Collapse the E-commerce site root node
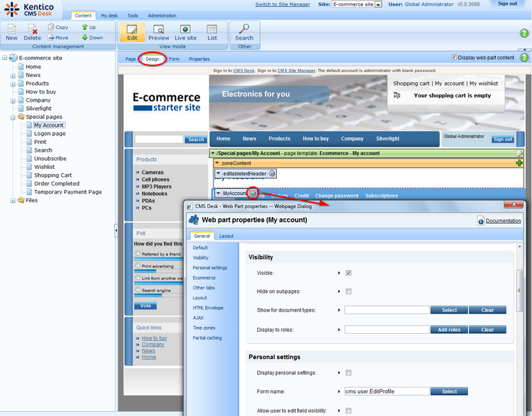The image size is (532, 416). tap(4, 58)
